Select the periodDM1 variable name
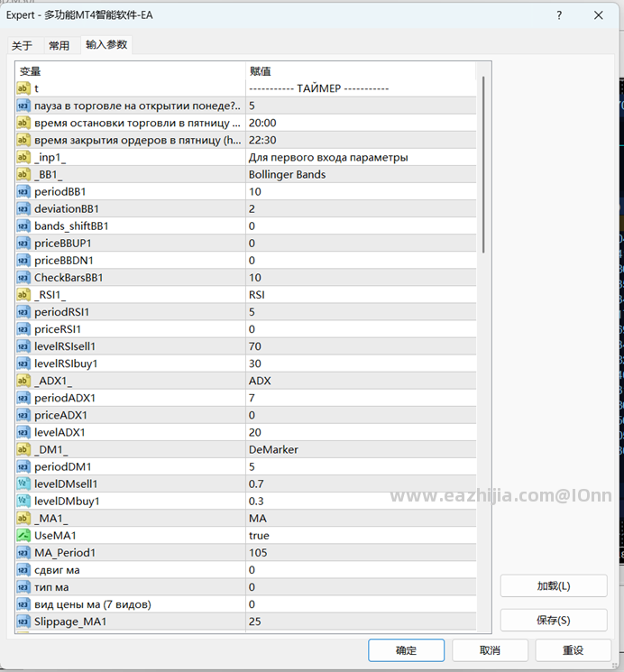Viewport: 624px width, 672px height. coord(62,466)
